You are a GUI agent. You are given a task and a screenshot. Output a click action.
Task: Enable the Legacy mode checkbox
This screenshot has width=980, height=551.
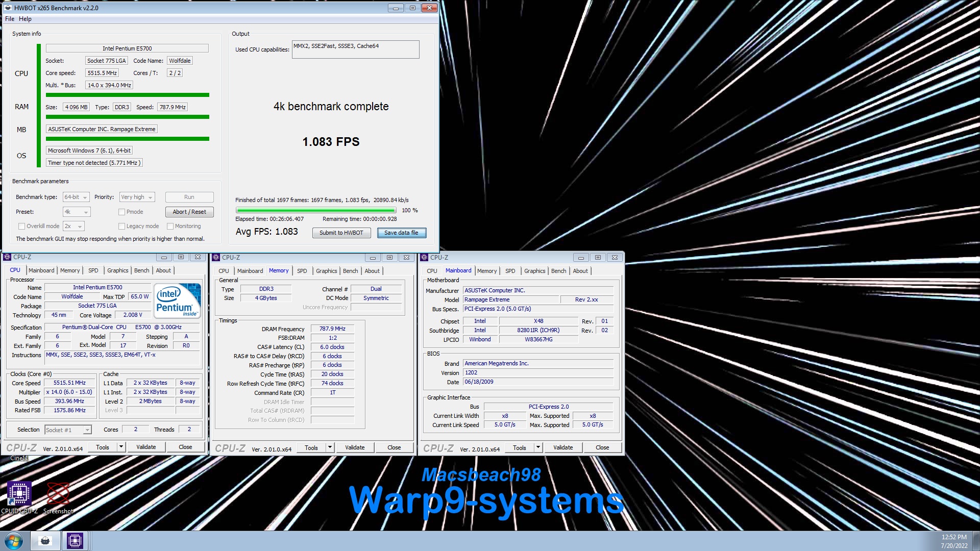coord(121,226)
